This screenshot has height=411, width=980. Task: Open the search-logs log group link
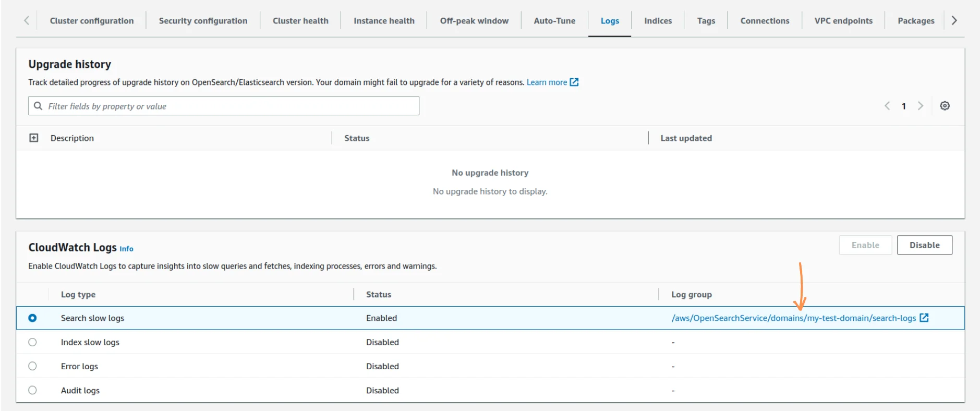tap(793, 318)
